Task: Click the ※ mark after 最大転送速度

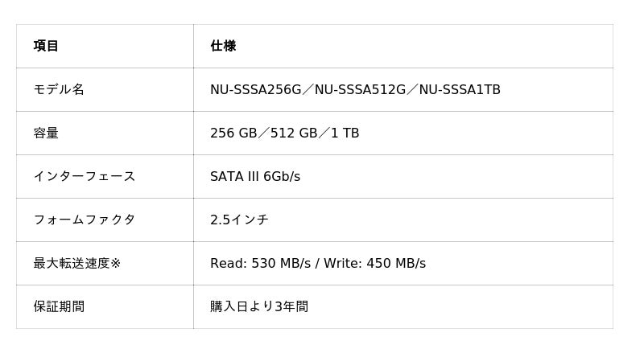Action: (x=115, y=263)
